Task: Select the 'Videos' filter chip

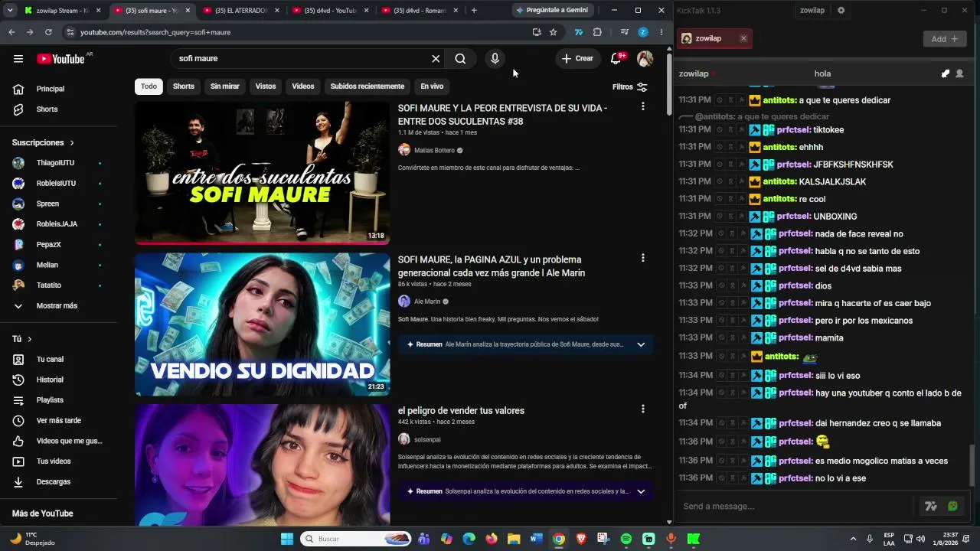Action: click(303, 86)
